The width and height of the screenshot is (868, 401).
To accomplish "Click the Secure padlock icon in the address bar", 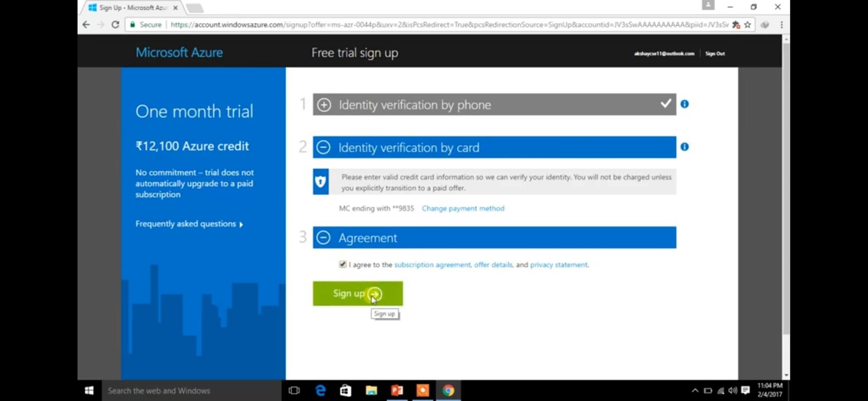I will click(x=133, y=25).
